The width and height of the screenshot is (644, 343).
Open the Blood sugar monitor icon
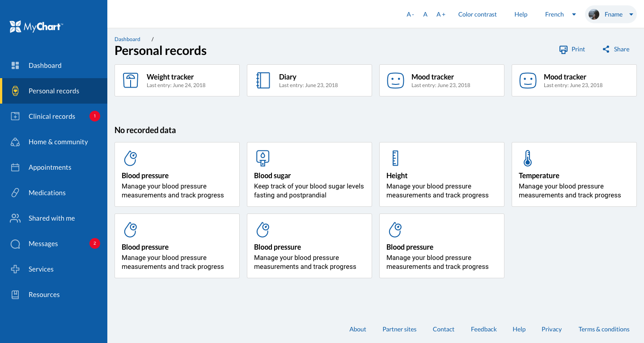[x=263, y=158]
